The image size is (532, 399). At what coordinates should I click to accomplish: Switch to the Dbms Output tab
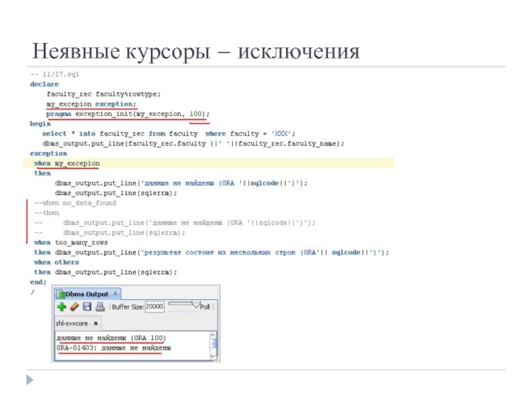click(84, 293)
